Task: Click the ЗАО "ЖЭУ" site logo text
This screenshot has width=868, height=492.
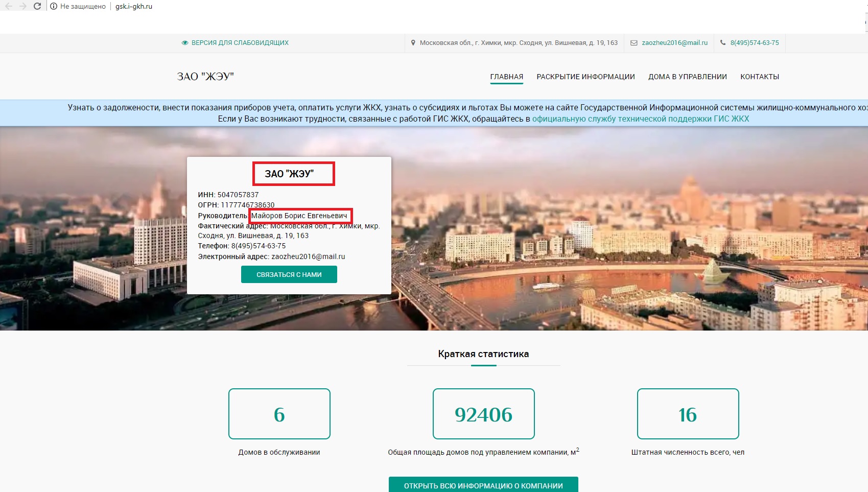Action: pos(205,77)
